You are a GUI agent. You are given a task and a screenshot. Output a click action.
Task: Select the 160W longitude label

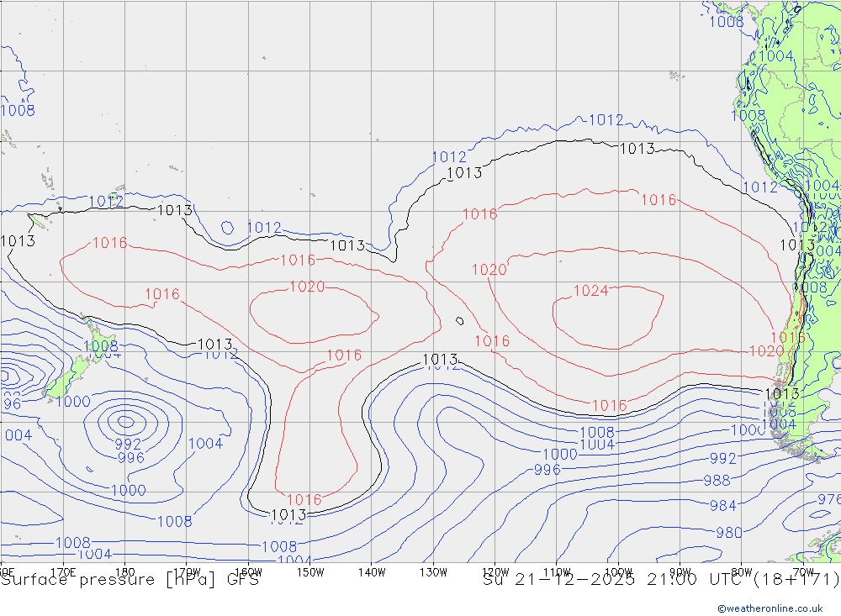click(248, 571)
